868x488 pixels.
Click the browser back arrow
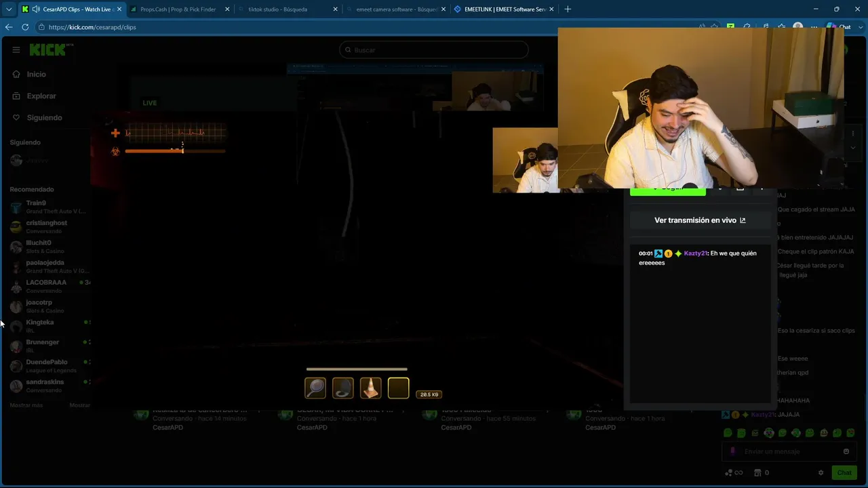point(9,27)
